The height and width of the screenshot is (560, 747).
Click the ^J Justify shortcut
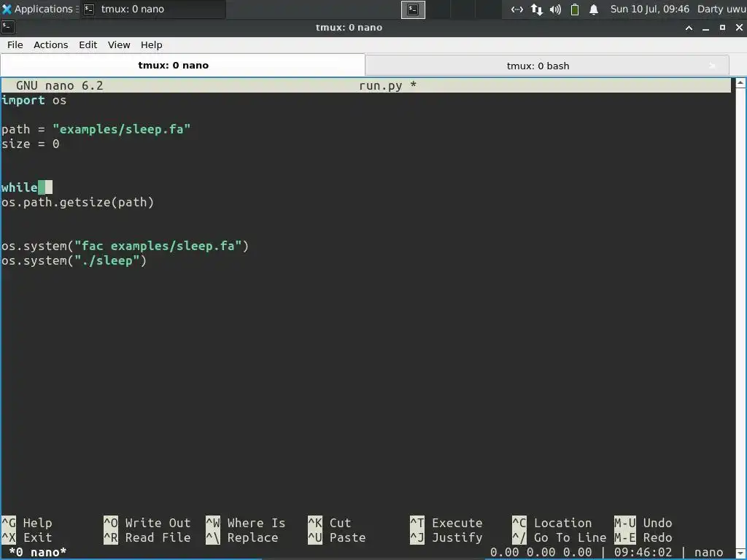click(446, 537)
